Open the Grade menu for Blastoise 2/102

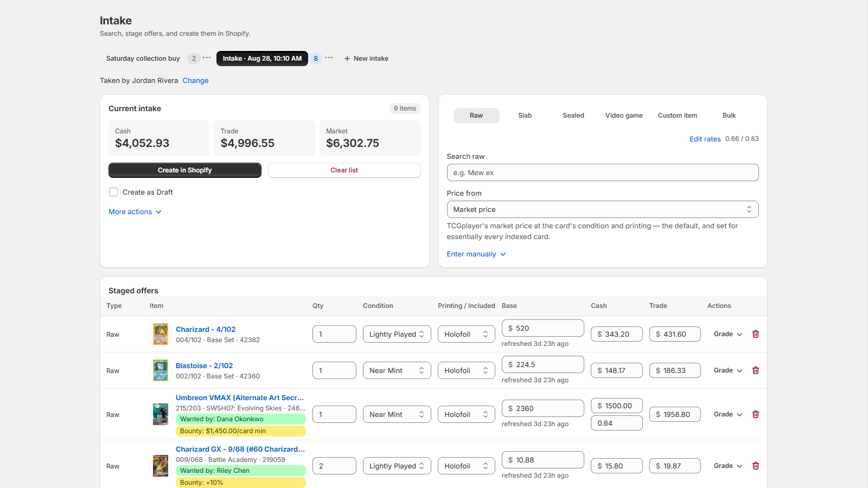(728, 370)
